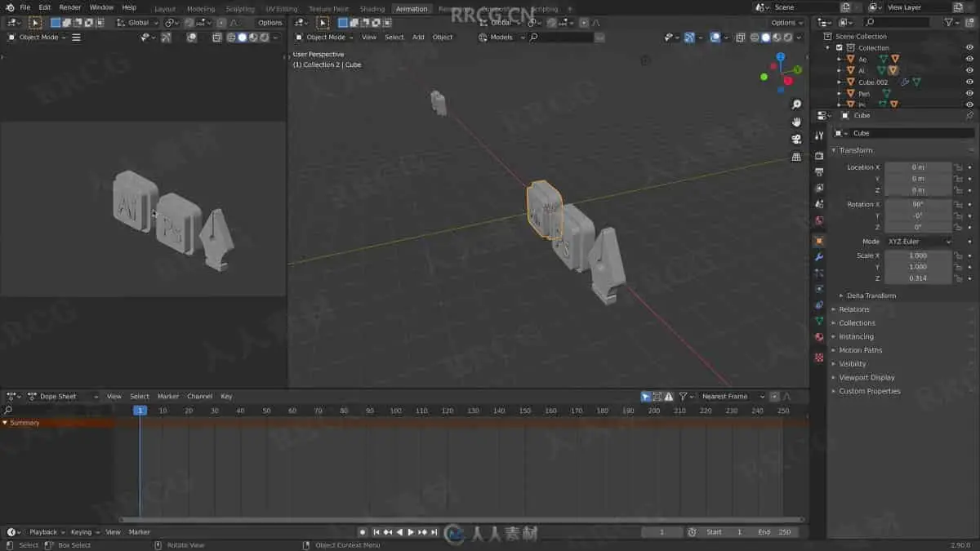Toggle the Collection exclude checkbox
The image size is (980, 551).
click(x=840, y=48)
